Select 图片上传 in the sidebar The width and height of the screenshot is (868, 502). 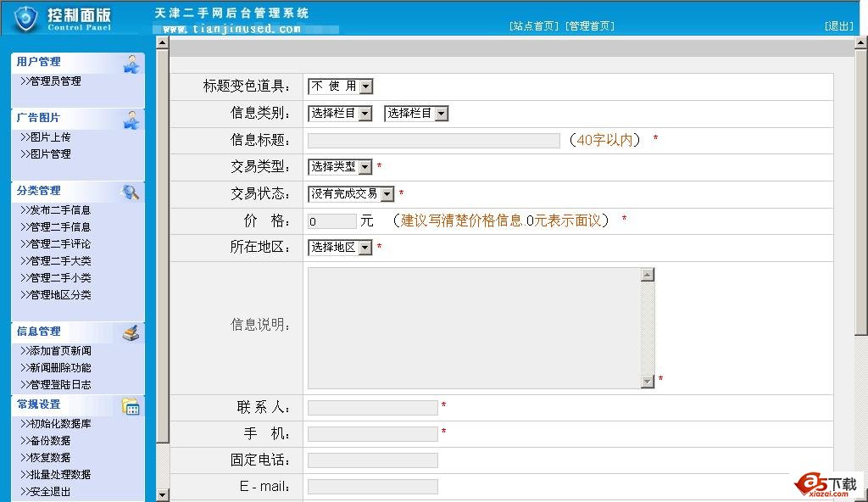(50, 137)
